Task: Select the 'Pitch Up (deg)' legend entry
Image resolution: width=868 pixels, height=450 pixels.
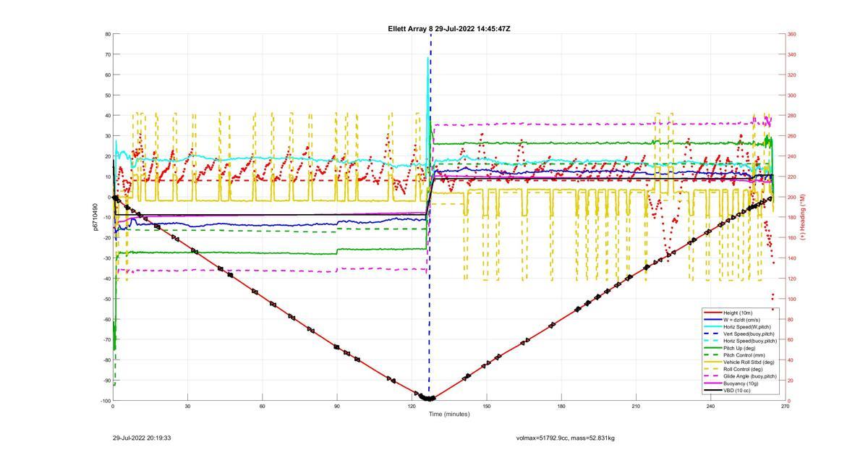Action: click(741, 348)
